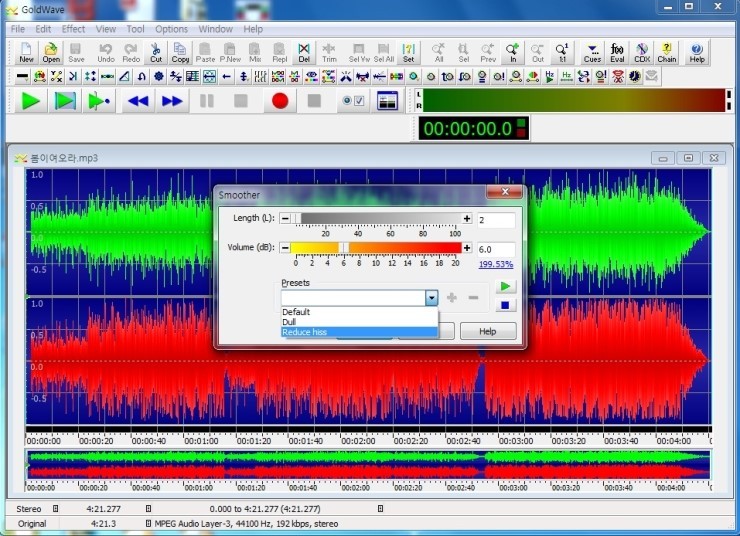Open a file with the Open icon
The height and width of the screenshot is (536, 740).
(51, 52)
